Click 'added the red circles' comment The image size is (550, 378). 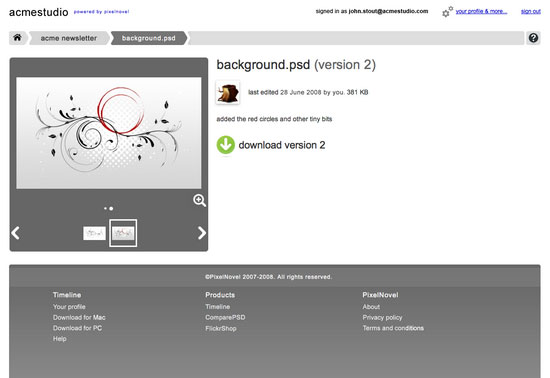point(274,119)
